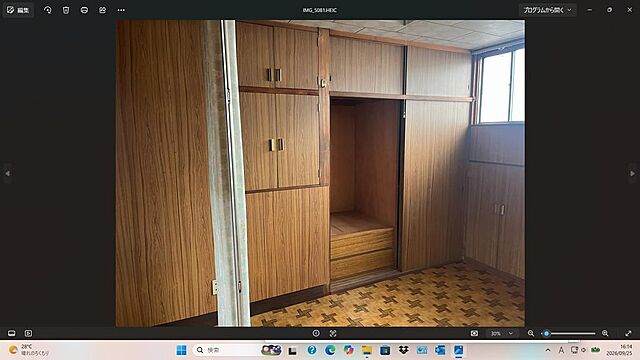640x360 pixels.
Task: Open the Mail app from the taskbar
Action: click(x=422, y=350)
